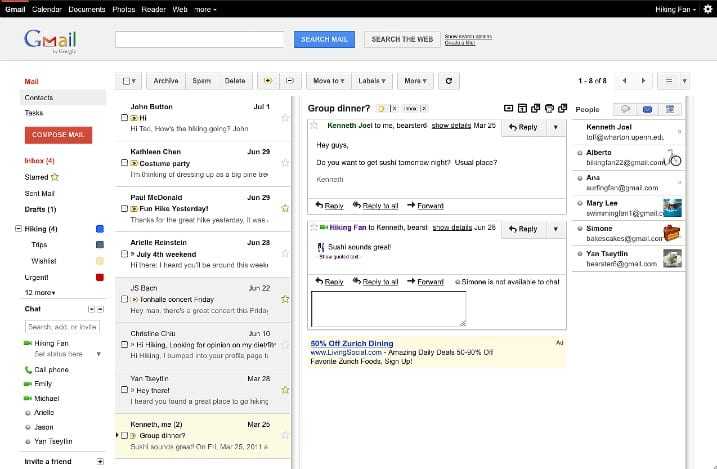Select the third view icon in People panel
The height and width of the screenshot is (469, 717).
670,109
